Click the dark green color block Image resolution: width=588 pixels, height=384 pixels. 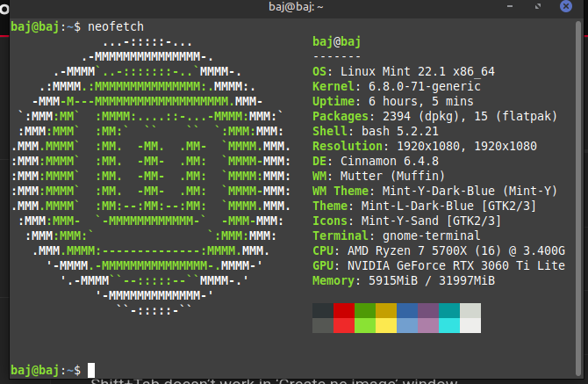coord(364,309)
